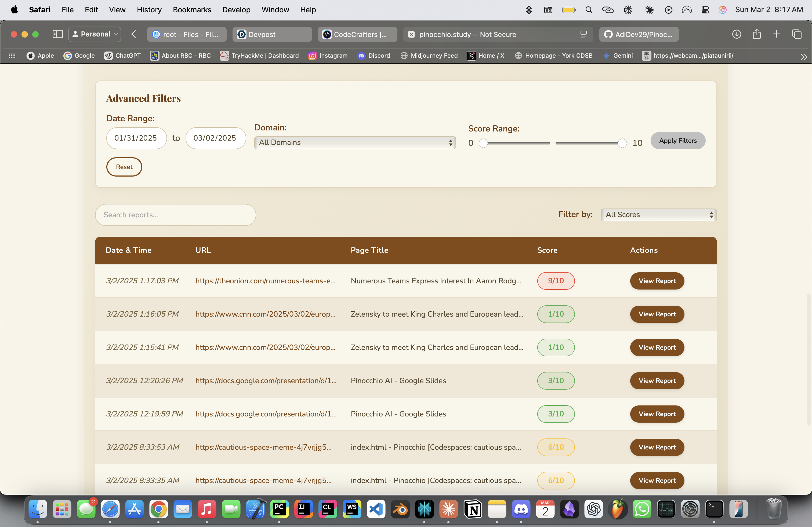Expand the All Domains dropdown

coord(354,142)
